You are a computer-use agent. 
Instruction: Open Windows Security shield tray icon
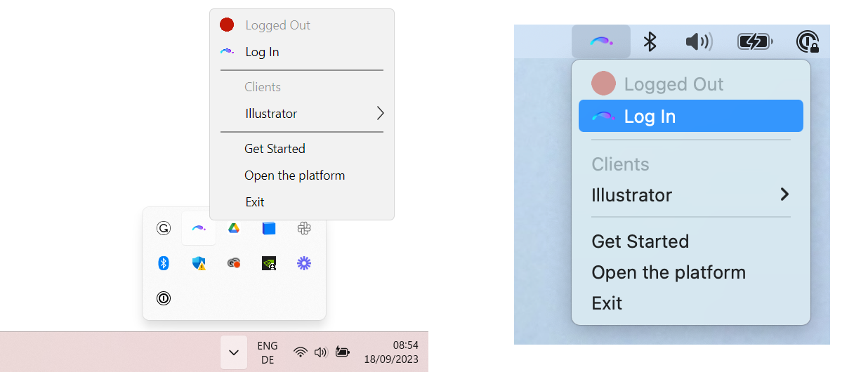pyautogui.click(x=199, y=263)
